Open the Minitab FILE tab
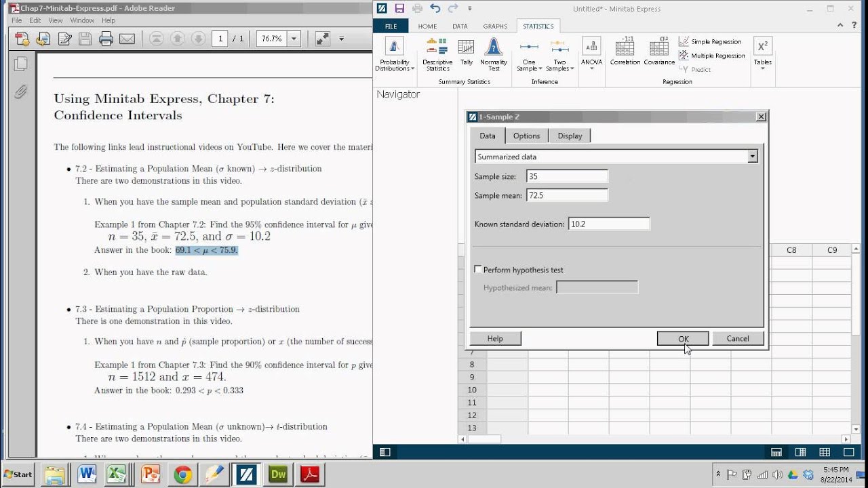The image size is (868, 488). (391, 26)
